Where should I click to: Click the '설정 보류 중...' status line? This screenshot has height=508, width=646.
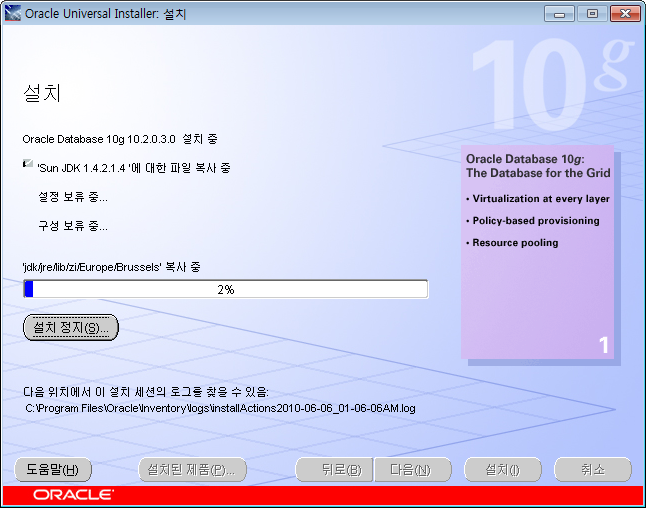(x=73, y=197)
